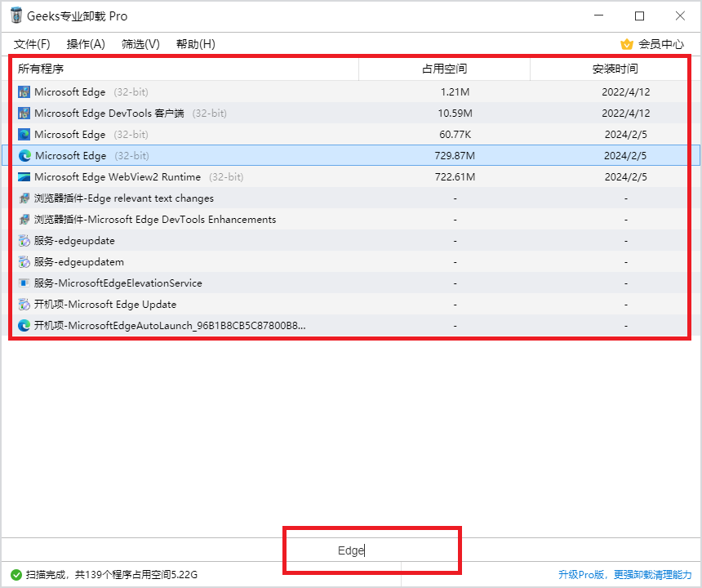
Task: Click the gold crown icon beside 会员中心
Action: pyautogui.click(x=627, y=44)
